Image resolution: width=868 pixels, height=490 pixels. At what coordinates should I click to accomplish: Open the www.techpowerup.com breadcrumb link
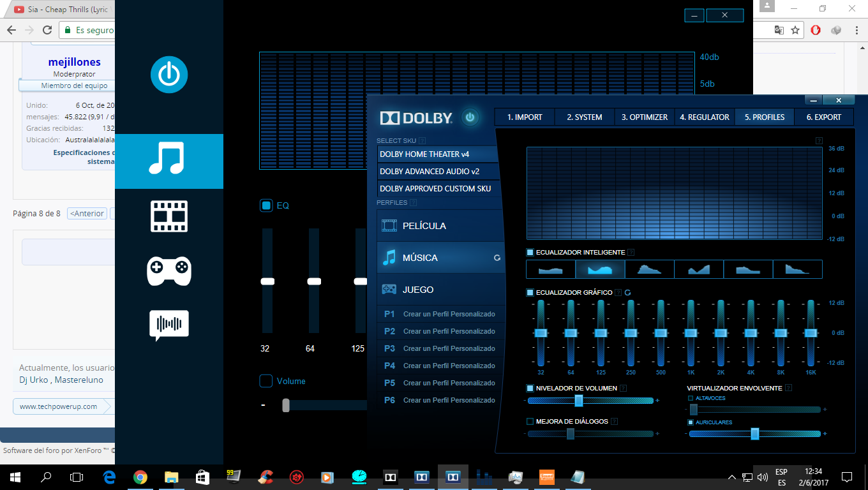[58, 406]
